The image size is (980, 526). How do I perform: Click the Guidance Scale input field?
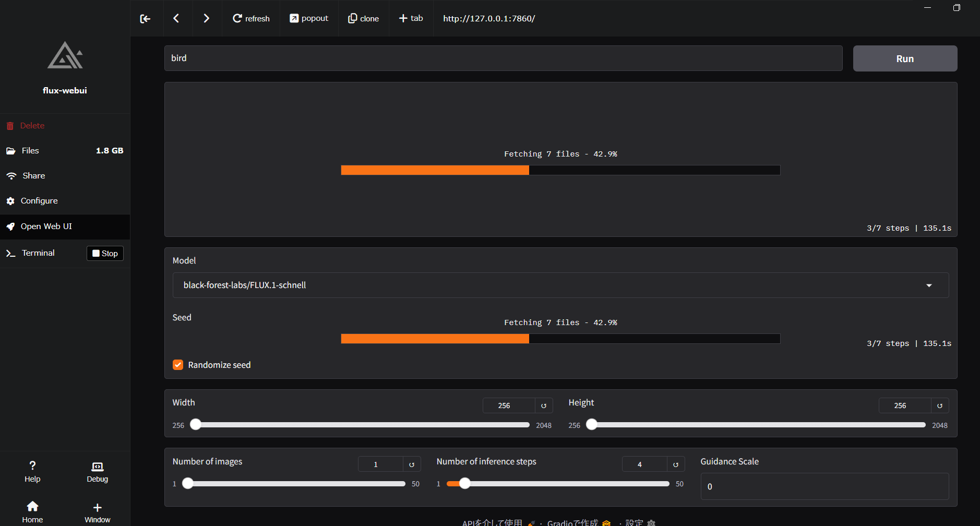(x=824, y=486)
